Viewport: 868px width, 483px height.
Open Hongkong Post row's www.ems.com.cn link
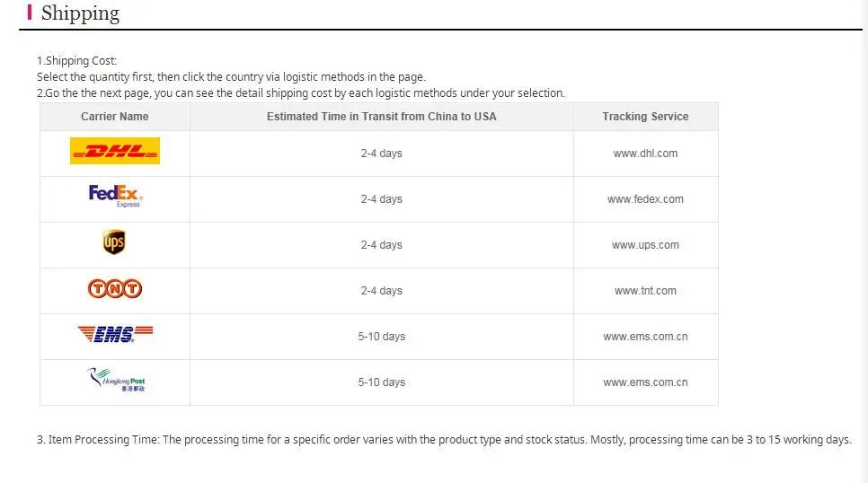pyautogui.click(x=645, y=382)
